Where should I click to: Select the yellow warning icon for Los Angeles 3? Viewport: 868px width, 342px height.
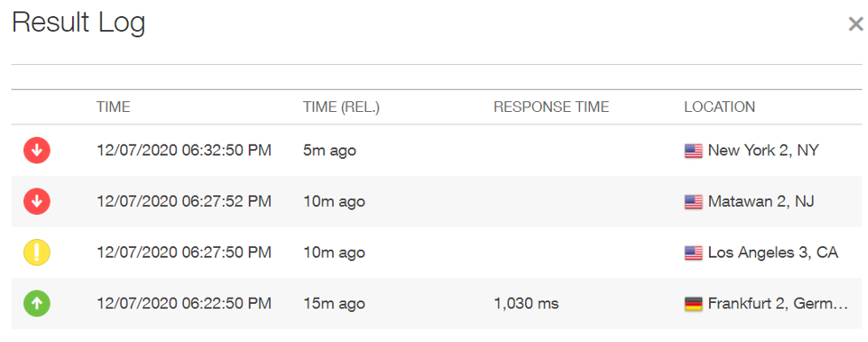36,252
